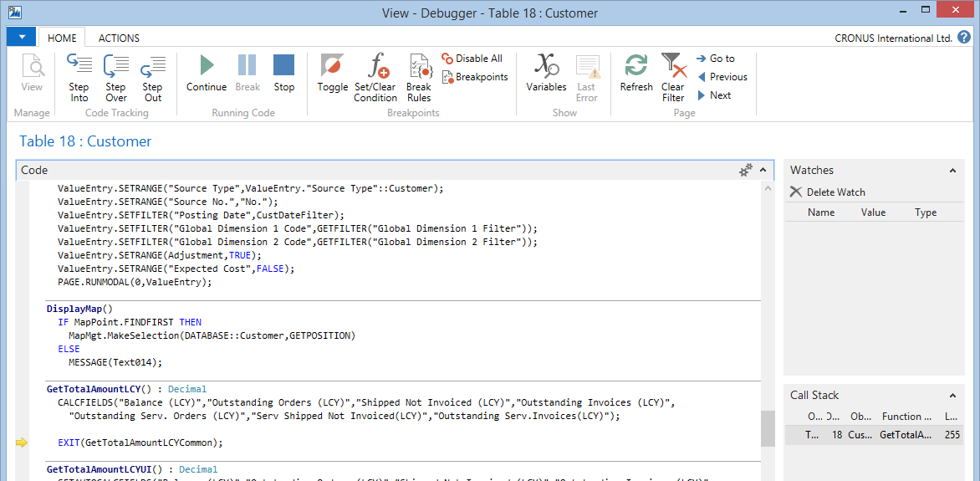Image resolution: width=980 pixels, height=481 pixels.
Task: Open Break Rules settings
Action: 419,76
